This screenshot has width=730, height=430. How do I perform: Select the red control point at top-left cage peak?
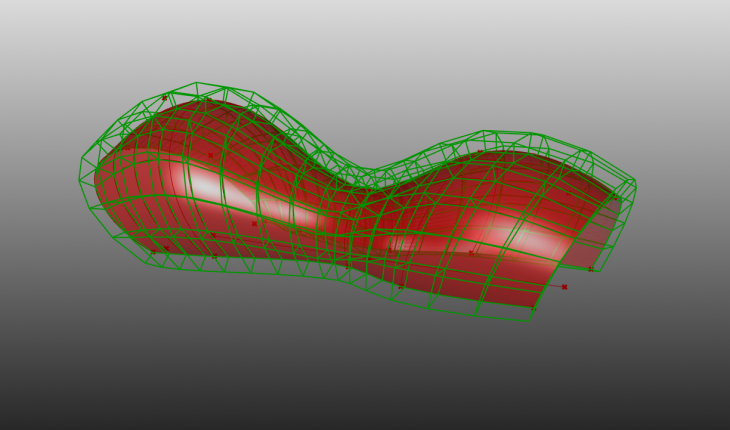[165, 98]
